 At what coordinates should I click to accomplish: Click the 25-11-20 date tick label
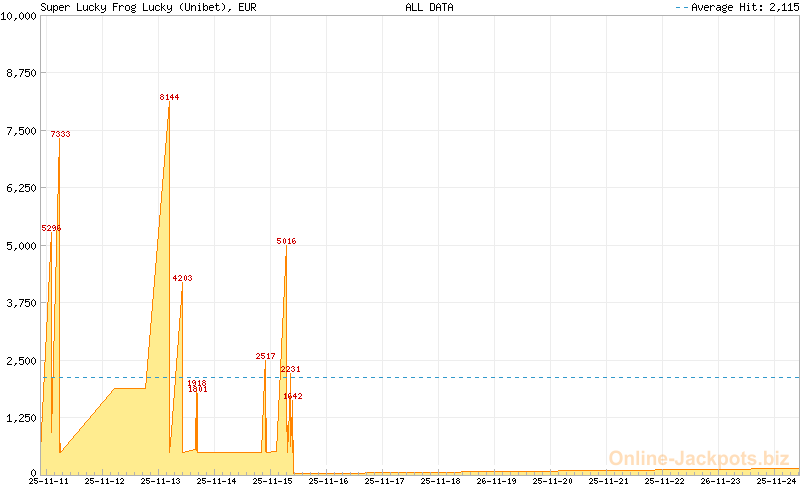tap(552, 481)
